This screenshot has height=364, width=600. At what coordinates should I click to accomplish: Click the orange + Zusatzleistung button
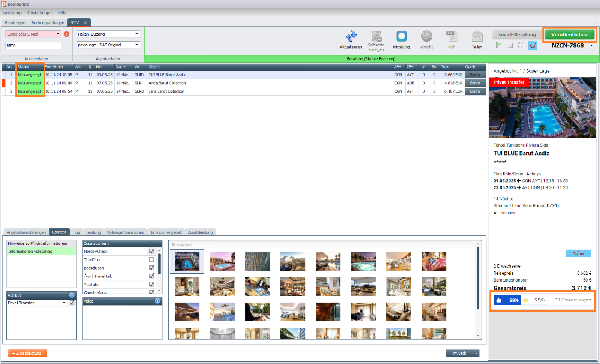click(x=27, y=353)
